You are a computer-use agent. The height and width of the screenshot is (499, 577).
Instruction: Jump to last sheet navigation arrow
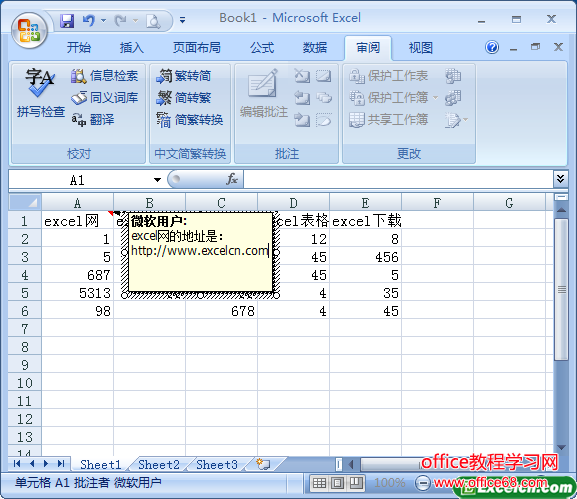click(x=61, y=464)
